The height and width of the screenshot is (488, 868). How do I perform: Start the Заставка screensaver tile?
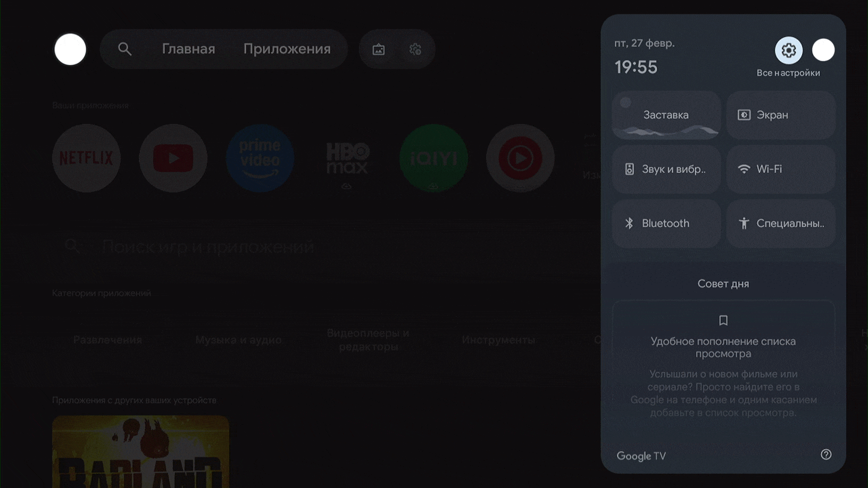point(666,115)
